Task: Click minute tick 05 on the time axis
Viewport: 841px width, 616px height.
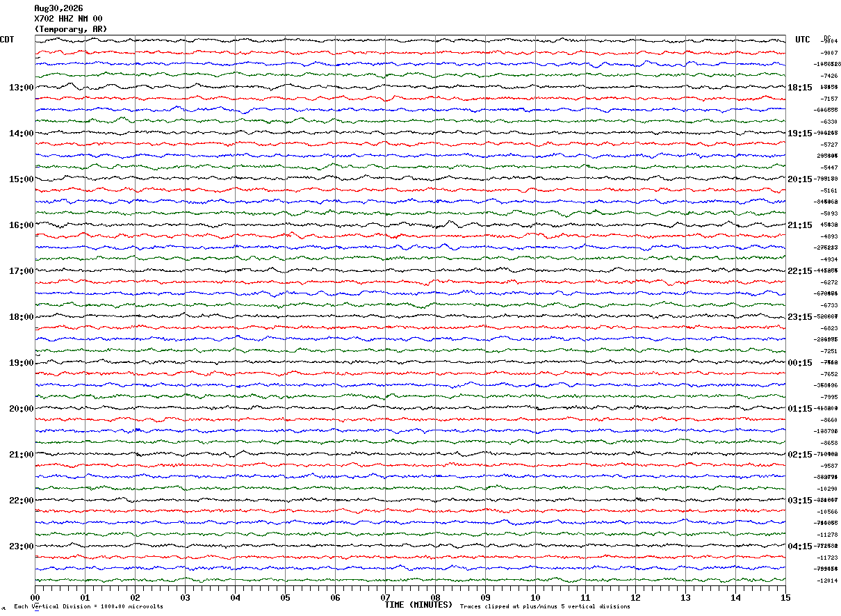Action: [285, 597]
